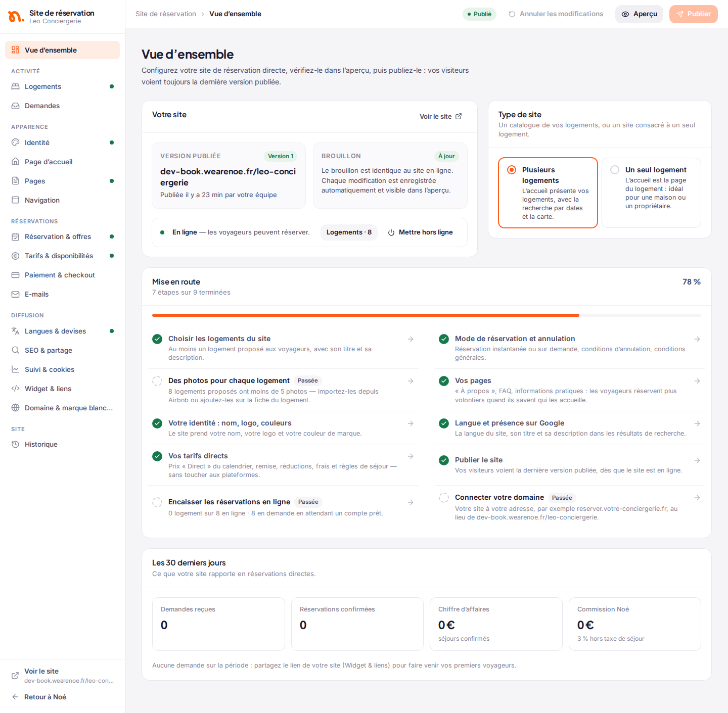Click the Logements bed icon in sidebar
The height and width of the screenshot is (713, 728).
tap(16, 86)
